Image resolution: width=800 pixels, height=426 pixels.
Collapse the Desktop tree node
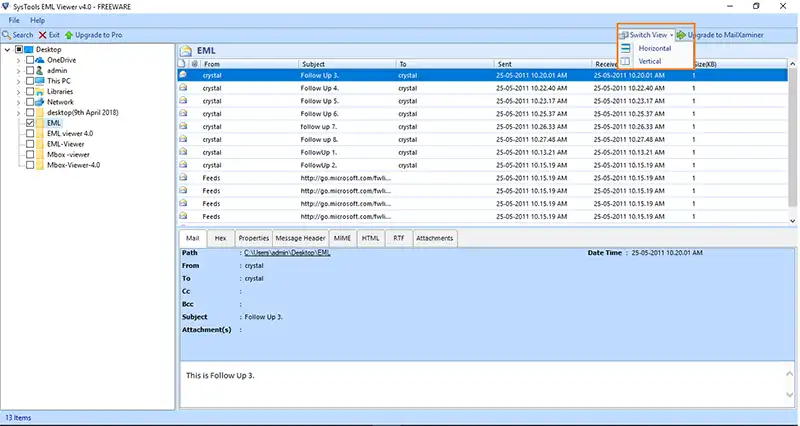click(8, 49)
